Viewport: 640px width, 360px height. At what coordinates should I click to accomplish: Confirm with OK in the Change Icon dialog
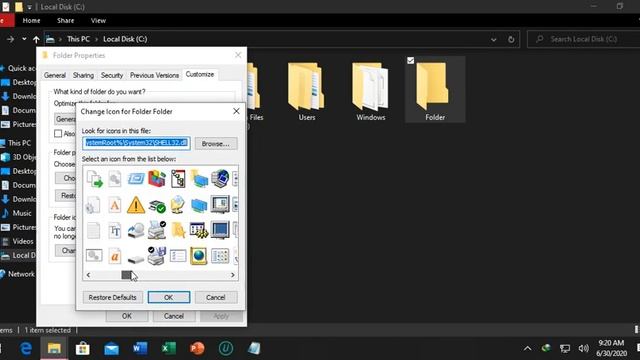(x=169, y=297)
